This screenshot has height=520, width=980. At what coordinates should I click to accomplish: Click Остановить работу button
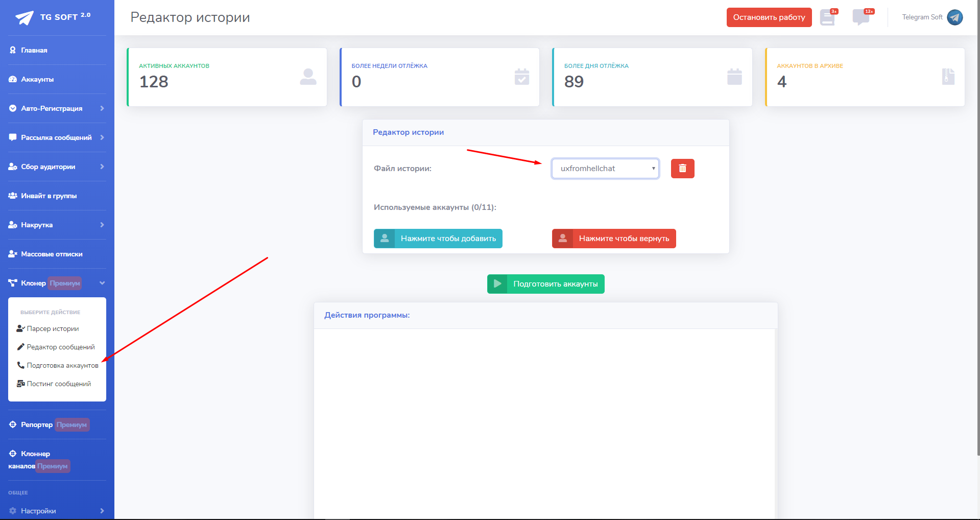point(769,17)
